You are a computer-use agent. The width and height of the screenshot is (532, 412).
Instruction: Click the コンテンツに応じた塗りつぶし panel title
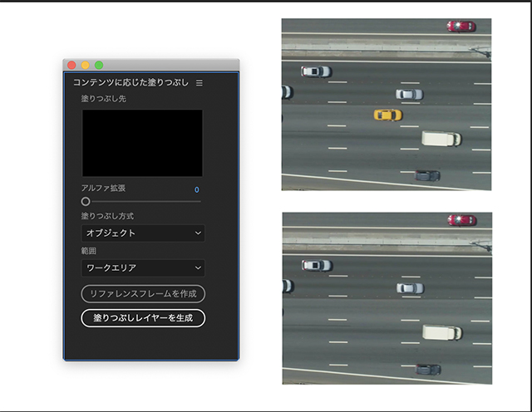(131, 82)
